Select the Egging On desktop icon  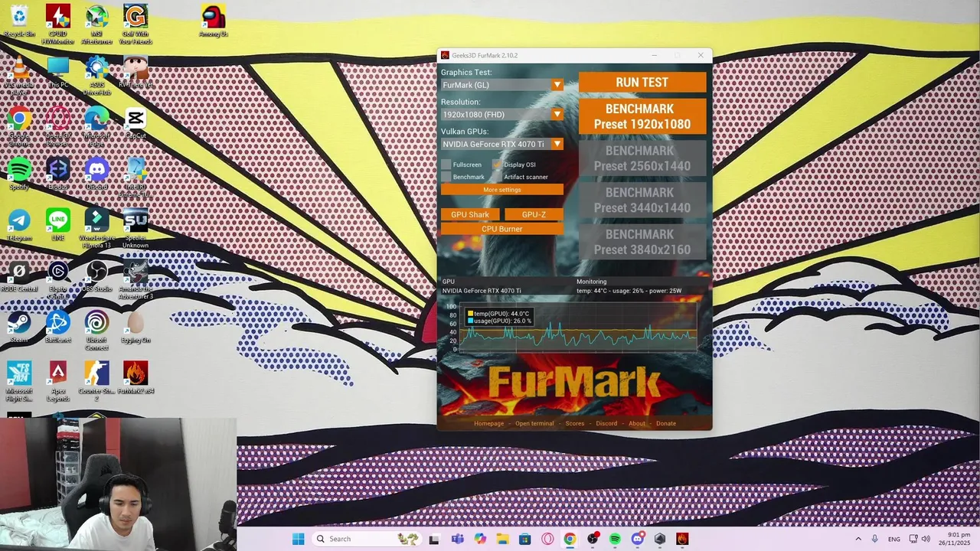pyautogui.click(x=136, y=328)
